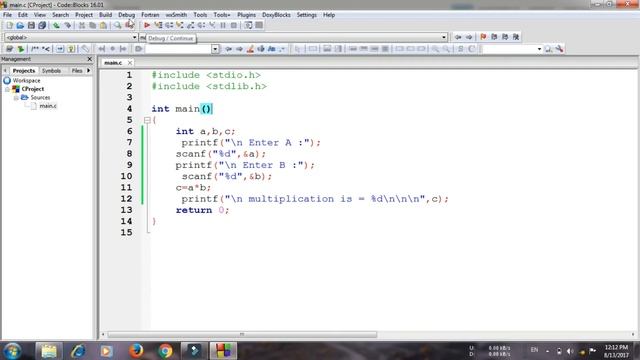Open the Debugging windows icon
Screen dimensions: 640x360
pos(248,25)
